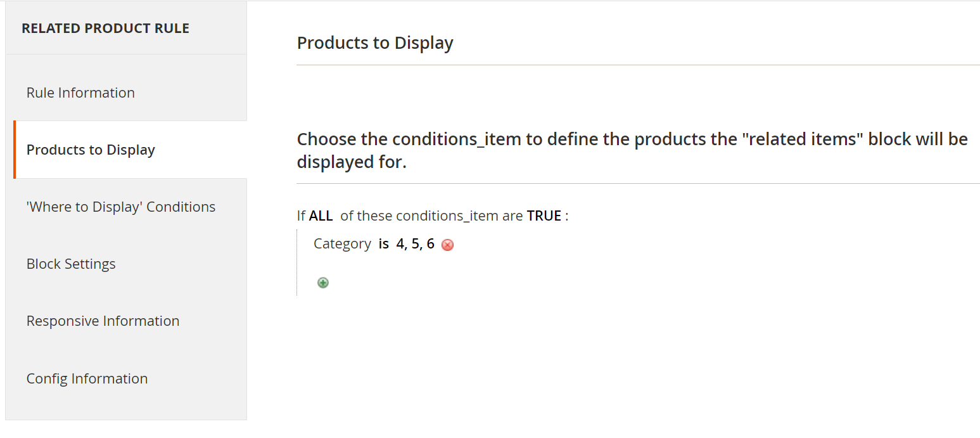Edit the category value 4, 5, 6
980x438 pixels.
(x=415, y=244)
